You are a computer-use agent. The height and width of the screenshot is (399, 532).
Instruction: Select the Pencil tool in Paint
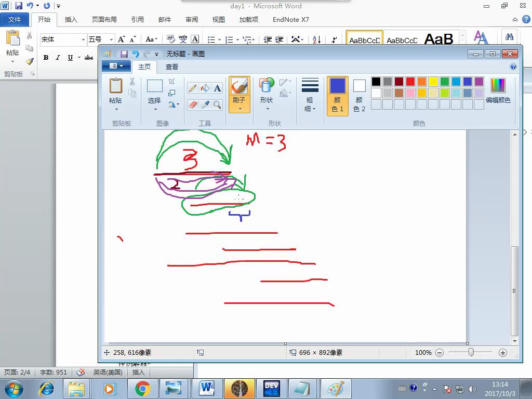[193, 88]
